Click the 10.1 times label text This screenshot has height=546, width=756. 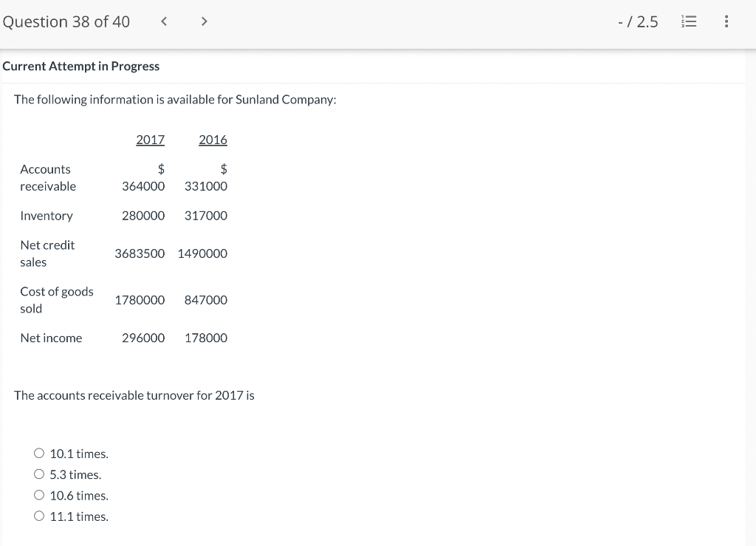[x=79, y=454]
